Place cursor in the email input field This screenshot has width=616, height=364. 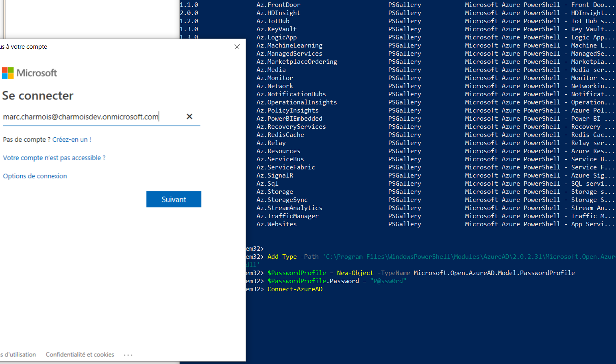[x=81, y=117]
